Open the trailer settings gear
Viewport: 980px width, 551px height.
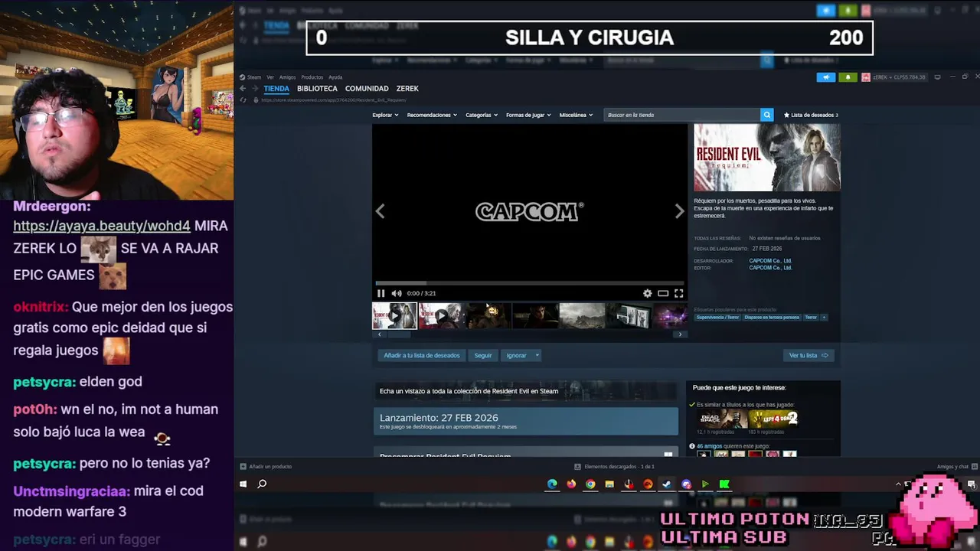(647, 293)
